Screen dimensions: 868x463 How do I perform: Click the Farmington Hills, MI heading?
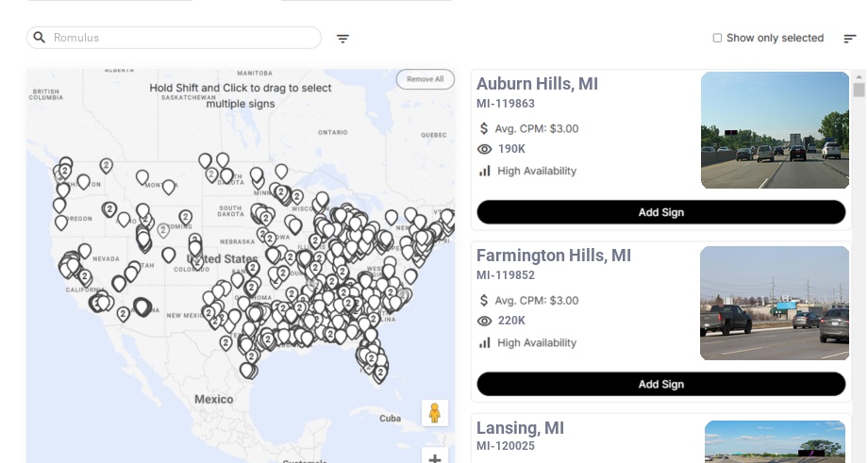[x=553, y=256]
